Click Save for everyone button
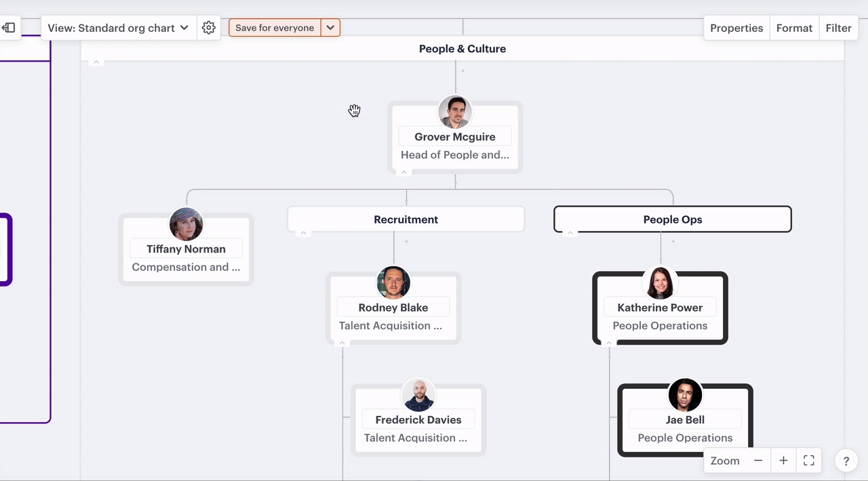This screenshot has width=868, height=481. point(275,28)
